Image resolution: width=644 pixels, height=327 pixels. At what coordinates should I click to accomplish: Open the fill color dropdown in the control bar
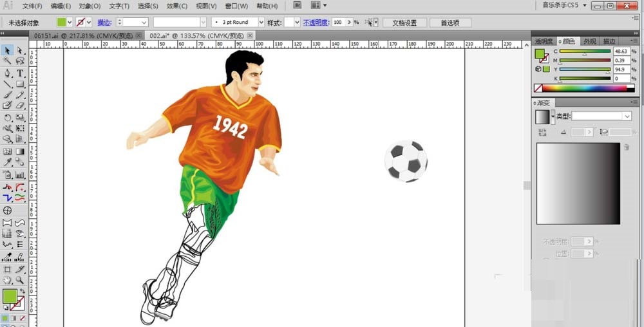coord(70,23)
